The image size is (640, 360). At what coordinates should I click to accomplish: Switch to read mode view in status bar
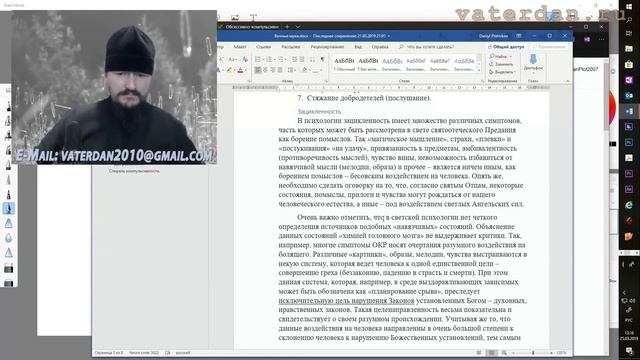479,353
